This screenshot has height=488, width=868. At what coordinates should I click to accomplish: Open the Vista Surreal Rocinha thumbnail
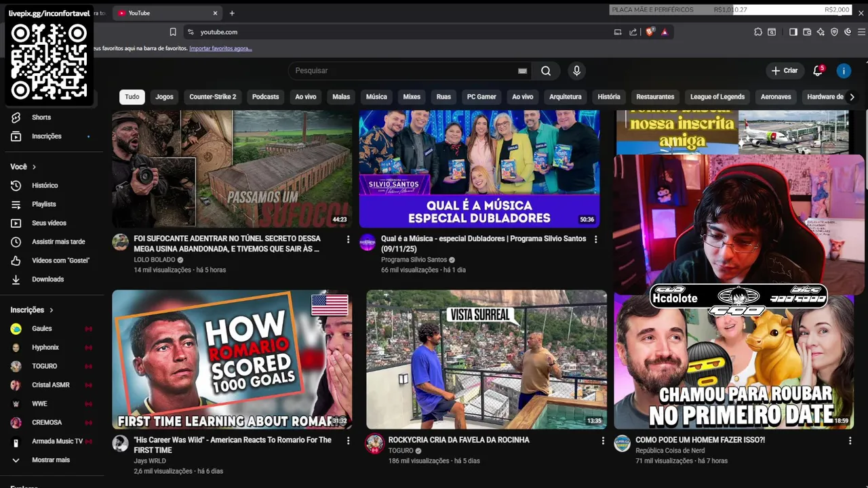486,359
